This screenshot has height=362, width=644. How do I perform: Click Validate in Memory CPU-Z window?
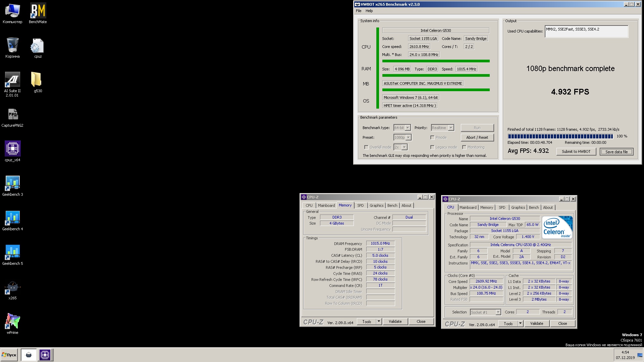click(x=395, y=321)
